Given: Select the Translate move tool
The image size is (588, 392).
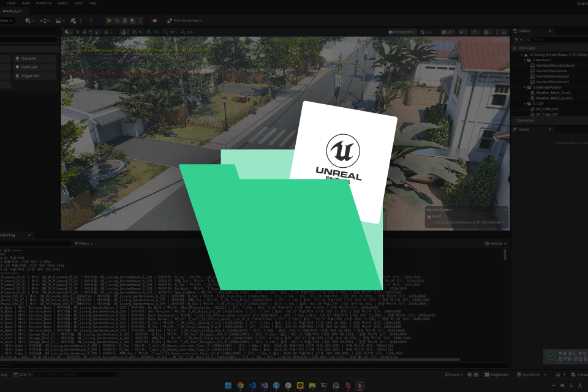Looking at the screenshot, I should (85, 32).
